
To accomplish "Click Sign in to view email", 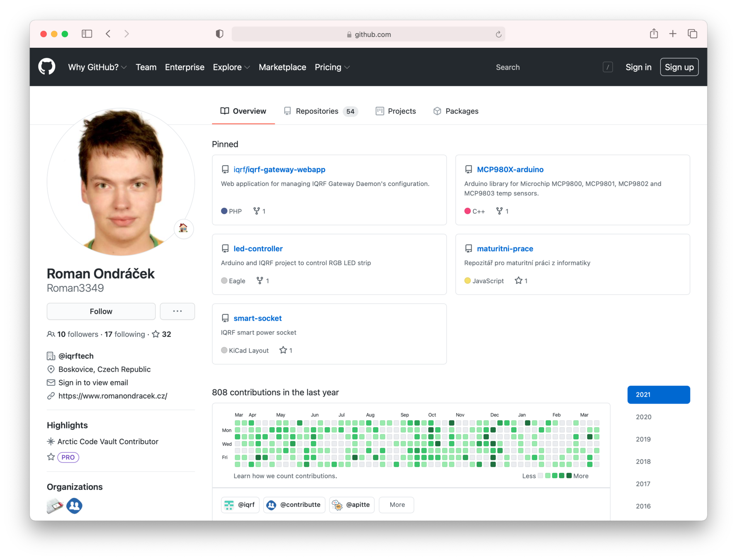I will coord(93,382).
